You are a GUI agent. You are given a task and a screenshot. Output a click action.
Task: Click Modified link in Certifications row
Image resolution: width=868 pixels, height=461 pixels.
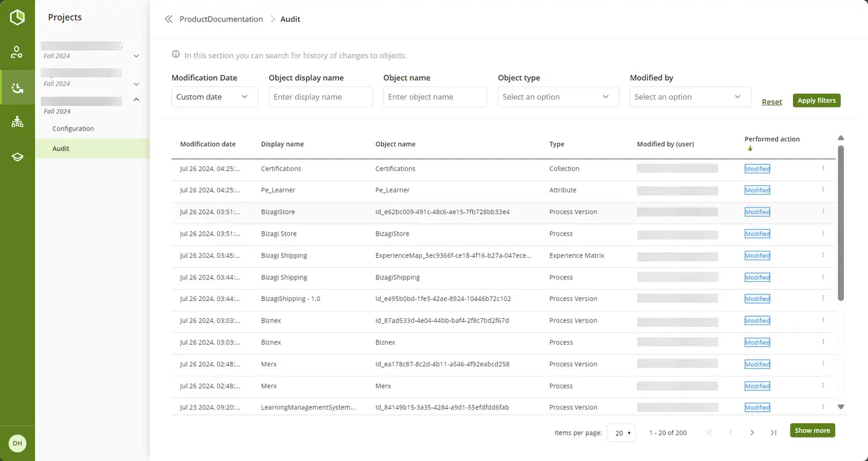tap(757, 169)
